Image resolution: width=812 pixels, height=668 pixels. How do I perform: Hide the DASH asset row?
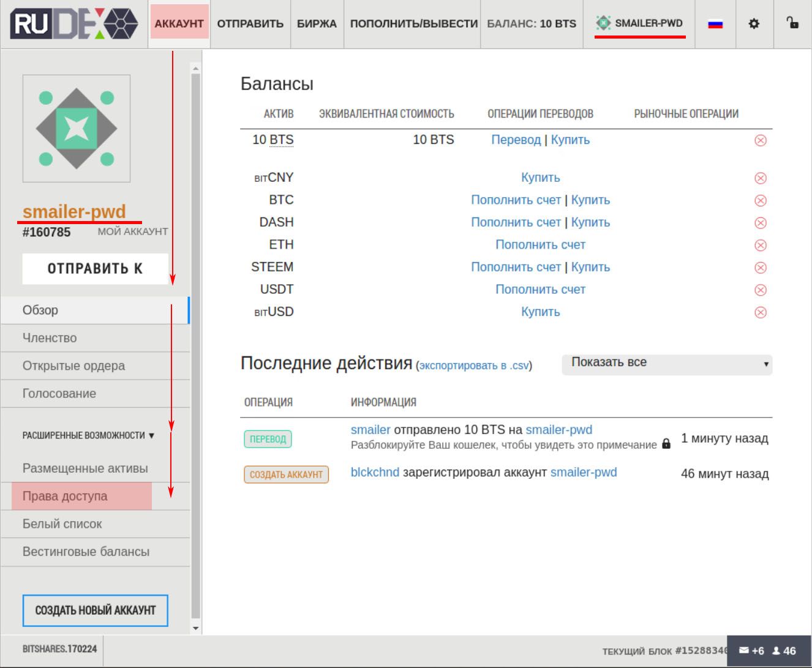pos(761,223)
